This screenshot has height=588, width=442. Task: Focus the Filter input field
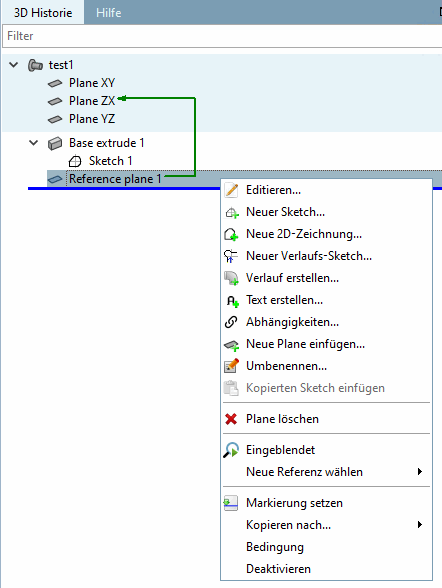point(222,36)
